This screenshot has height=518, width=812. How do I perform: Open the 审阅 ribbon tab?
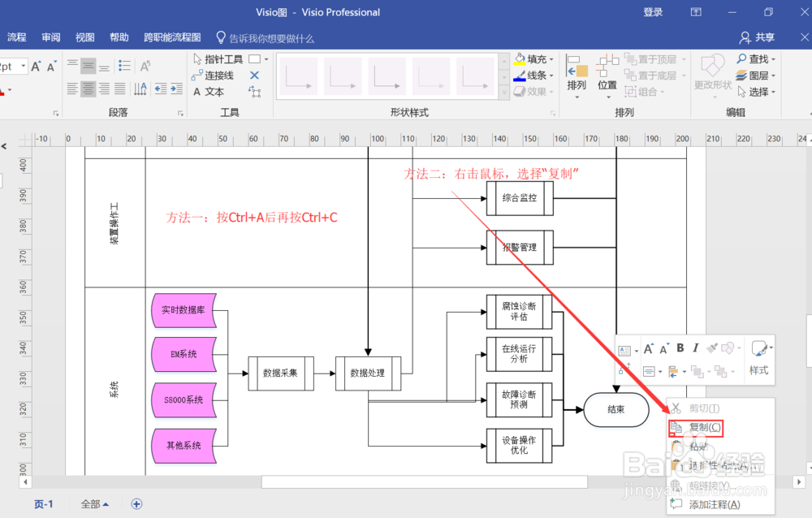point(50,37)
